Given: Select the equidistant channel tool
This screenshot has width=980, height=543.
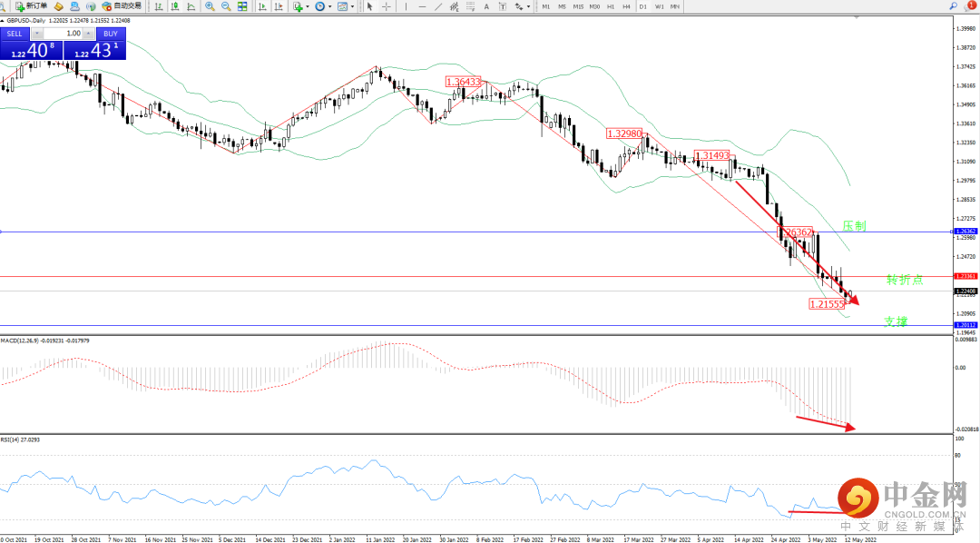Looking at the screenshot, I should pyautogui.click(x=455, y=6).
